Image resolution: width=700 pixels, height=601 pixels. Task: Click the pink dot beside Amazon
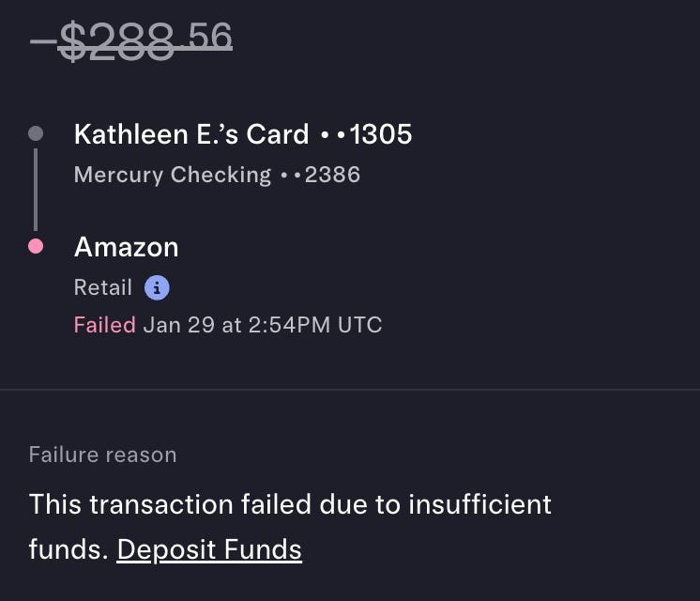pos(36,247)
